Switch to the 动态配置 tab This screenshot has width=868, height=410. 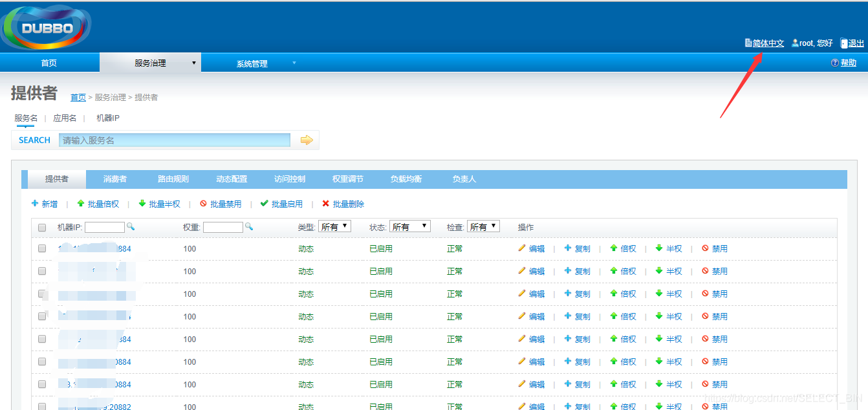[232, 179]
